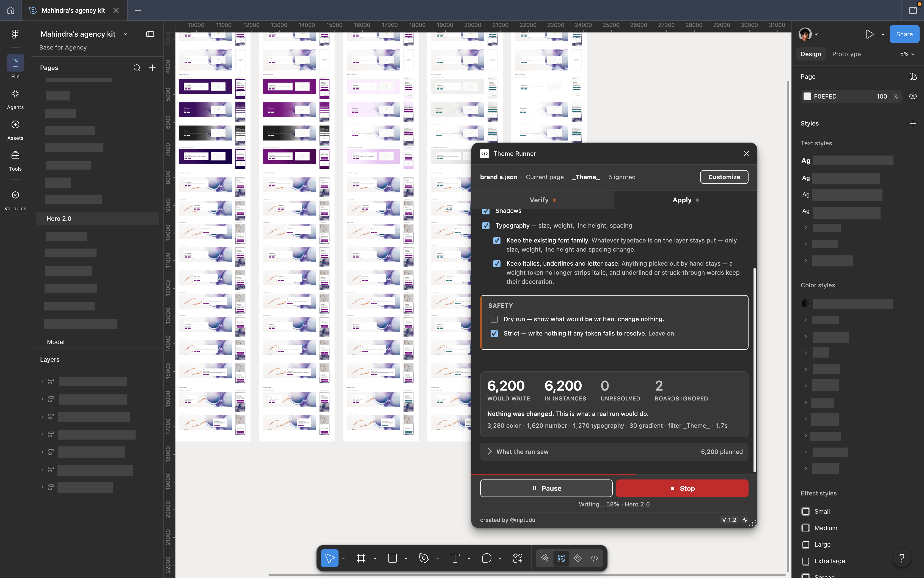Open the Actions components icon in toolbar

(x=517, y=558)
